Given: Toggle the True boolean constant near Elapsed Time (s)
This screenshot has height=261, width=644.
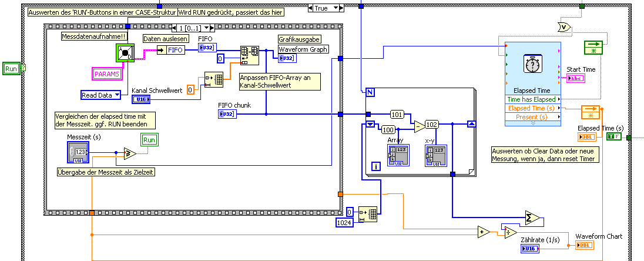Looking at the screenshot, I should [x=614, y=137].
